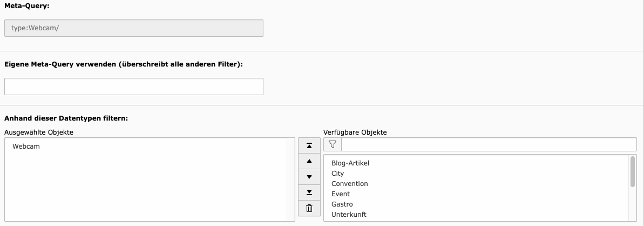Select Webcam in Ausgewählte Objekte list
644x226 pixels.
26,147
